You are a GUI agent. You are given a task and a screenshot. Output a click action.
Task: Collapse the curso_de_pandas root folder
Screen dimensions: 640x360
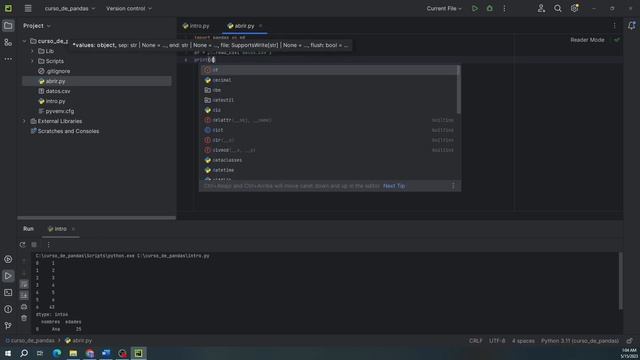pos(24,41)
